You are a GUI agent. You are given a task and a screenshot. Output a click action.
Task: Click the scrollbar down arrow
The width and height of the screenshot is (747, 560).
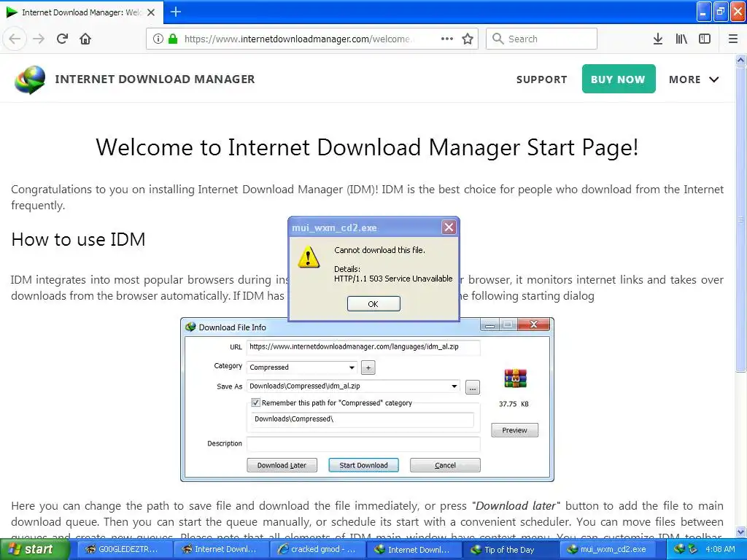pos(740,532)
